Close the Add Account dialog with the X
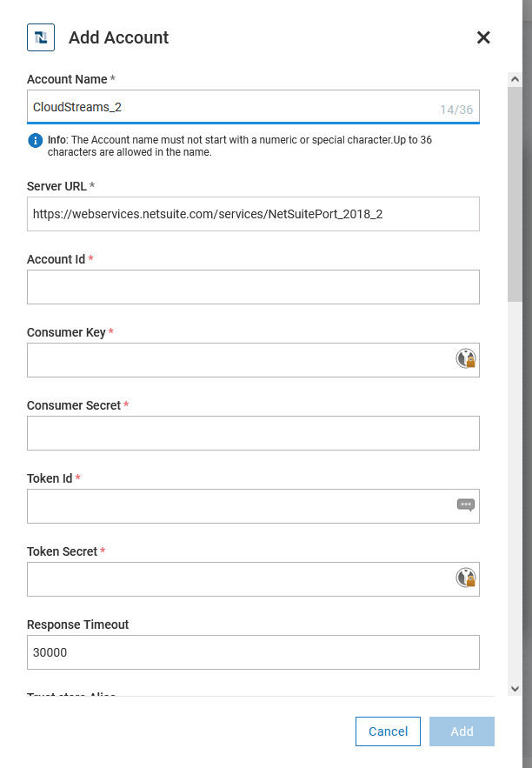The image size is (532, 768). click(483, 37)
